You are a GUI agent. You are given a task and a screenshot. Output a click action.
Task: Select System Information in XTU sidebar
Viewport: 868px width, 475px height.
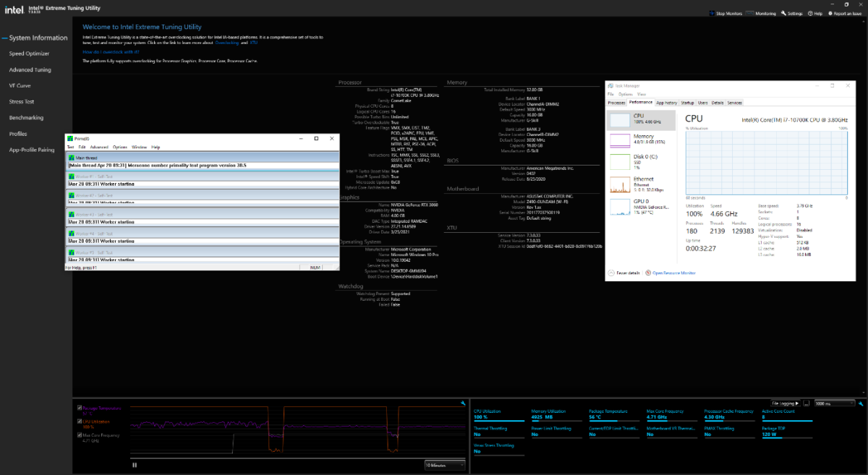[x=38, y=38]
